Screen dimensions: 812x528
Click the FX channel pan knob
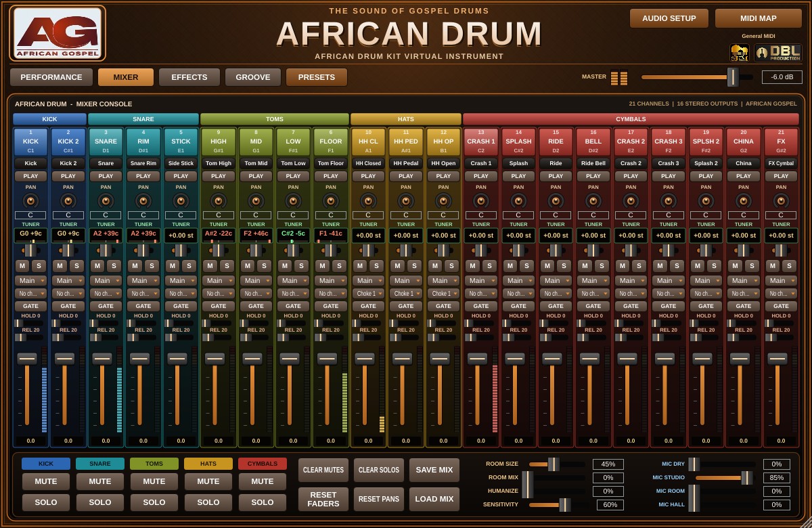tap(781, 201)
